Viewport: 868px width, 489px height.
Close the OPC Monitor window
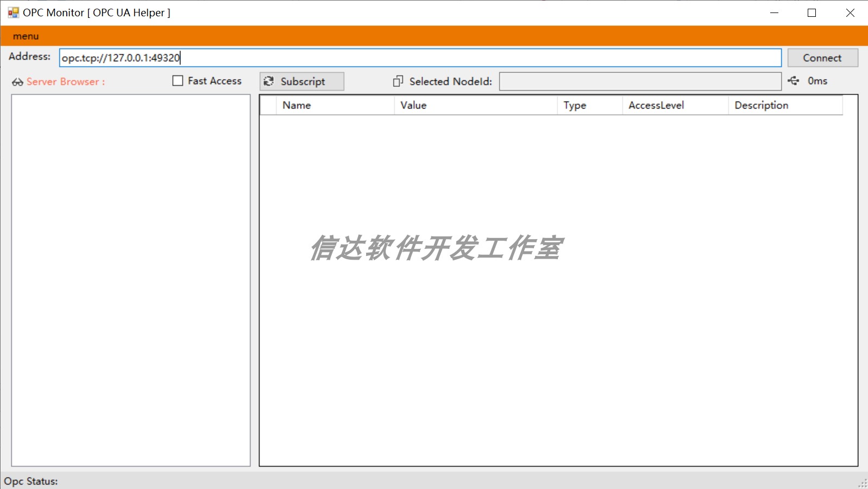pyautogui.click(x=850, y=12)
